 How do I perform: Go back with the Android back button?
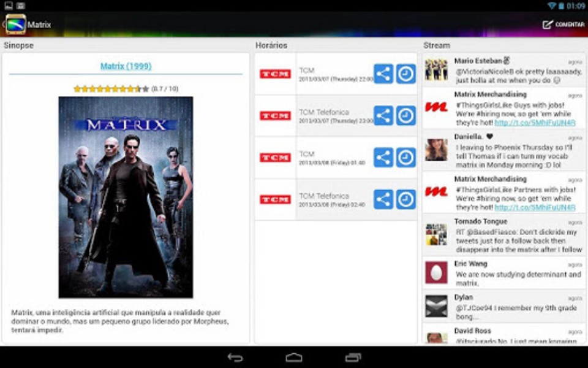pyautogui.click(x=235, y=358)
